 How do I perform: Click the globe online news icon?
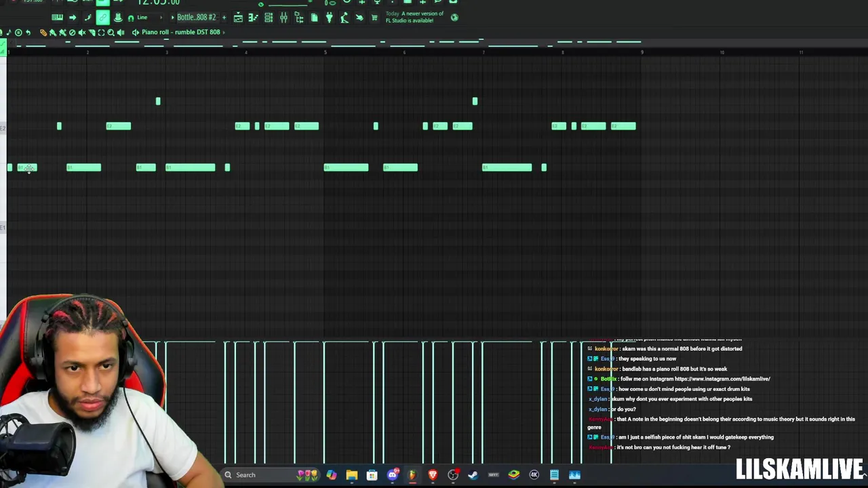pos(454,17)
